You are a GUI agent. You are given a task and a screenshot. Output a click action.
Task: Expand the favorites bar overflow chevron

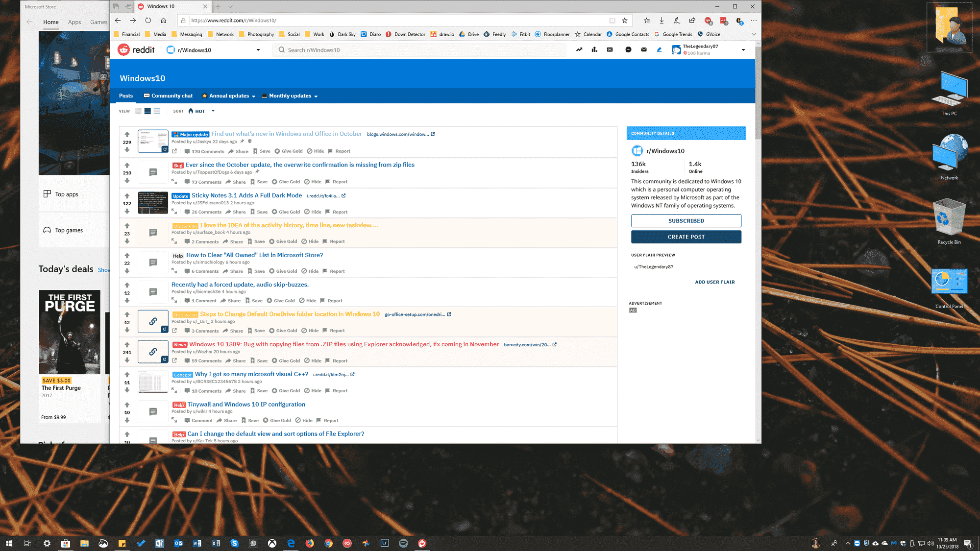pos(754,34)
